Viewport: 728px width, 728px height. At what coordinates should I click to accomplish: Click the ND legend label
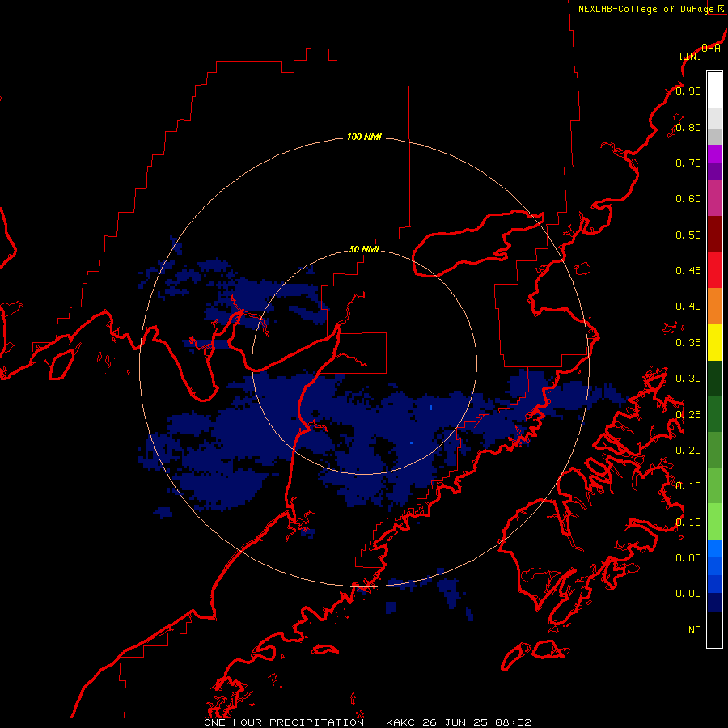click(695, 630)
